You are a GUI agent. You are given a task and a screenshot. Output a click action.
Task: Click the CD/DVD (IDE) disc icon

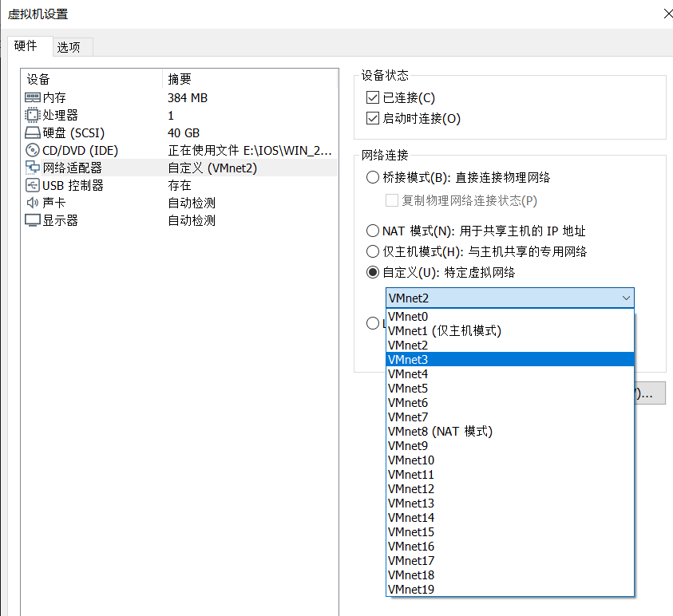(x=33, y=150)
